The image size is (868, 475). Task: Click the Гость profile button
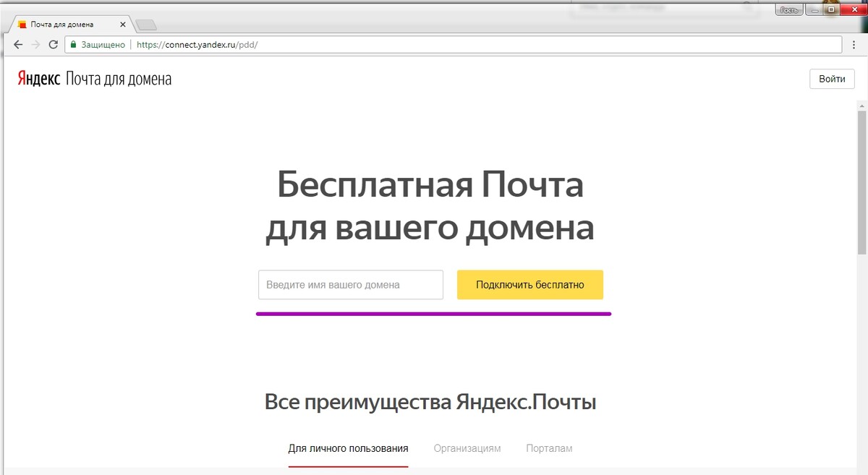tap(788, 9)
